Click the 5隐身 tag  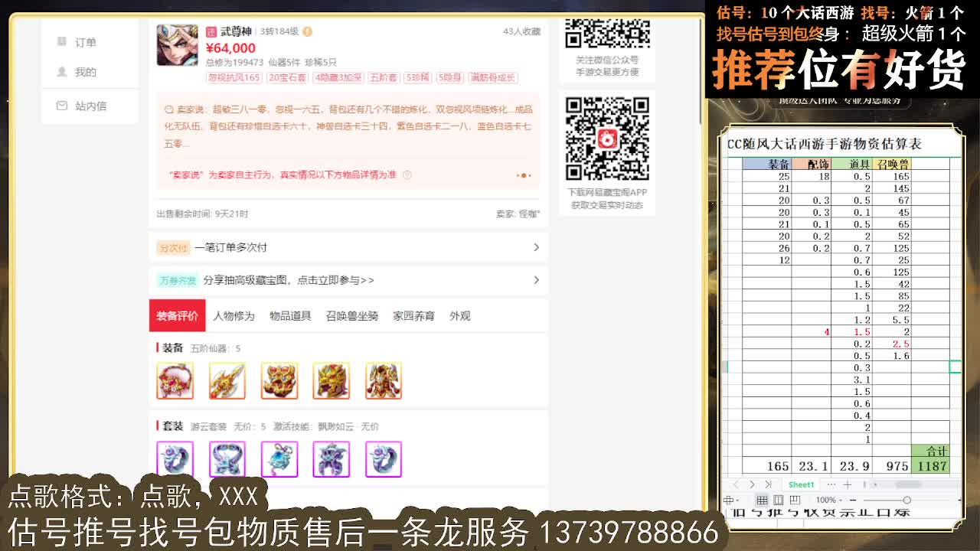point(450,77)
